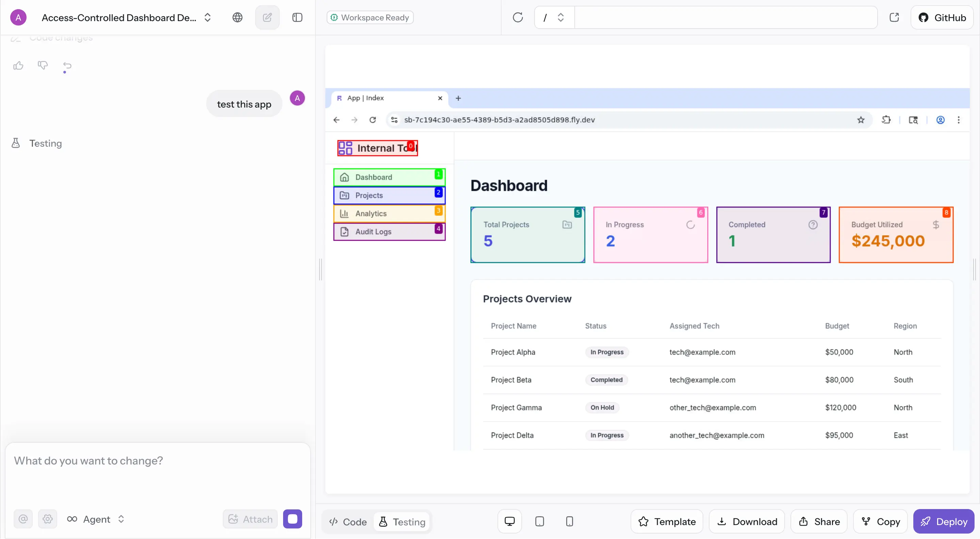This screenshot has height=539, width=980.
Task: Click the settings gear in chat box
Action: point(48,519)
